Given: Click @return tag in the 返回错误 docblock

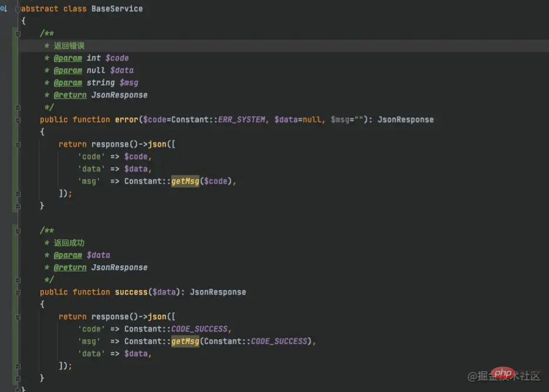Looking at the screenshot, I should click(70, 95).
